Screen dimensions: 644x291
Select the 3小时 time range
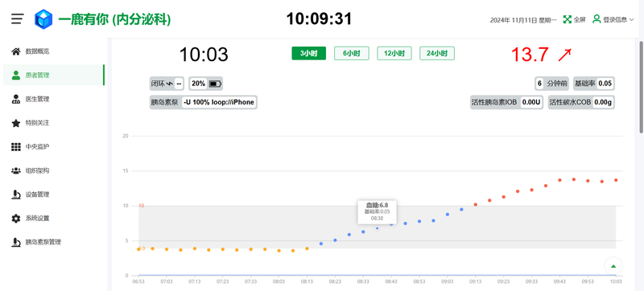[309, 53]
